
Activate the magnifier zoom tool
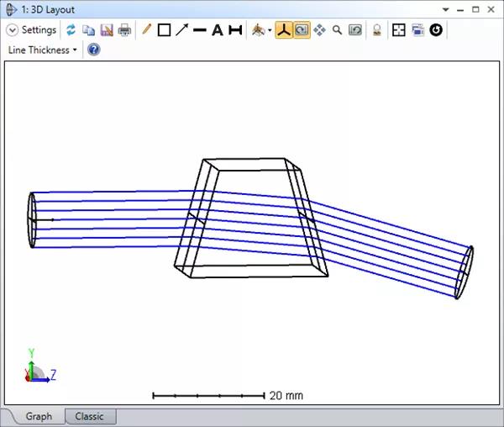click(337, 29)
